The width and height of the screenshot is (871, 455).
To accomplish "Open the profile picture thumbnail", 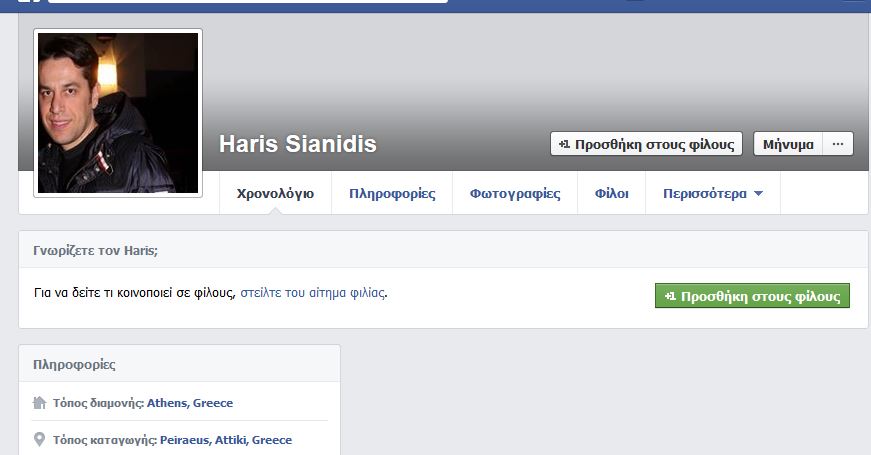I will tap(118, 113).
